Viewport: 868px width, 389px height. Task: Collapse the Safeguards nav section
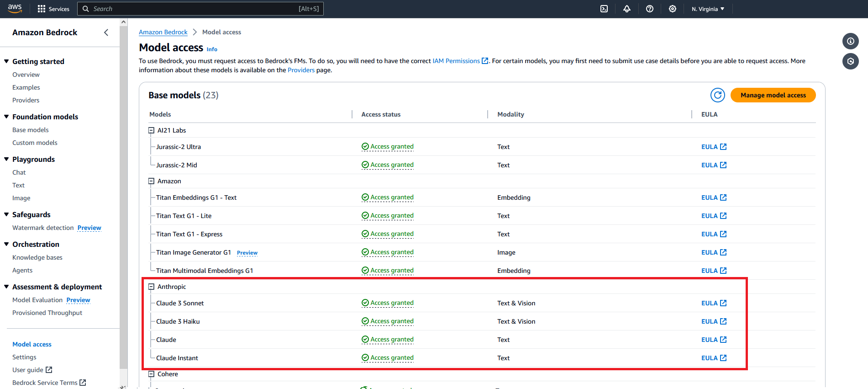[x=6, y=214]
